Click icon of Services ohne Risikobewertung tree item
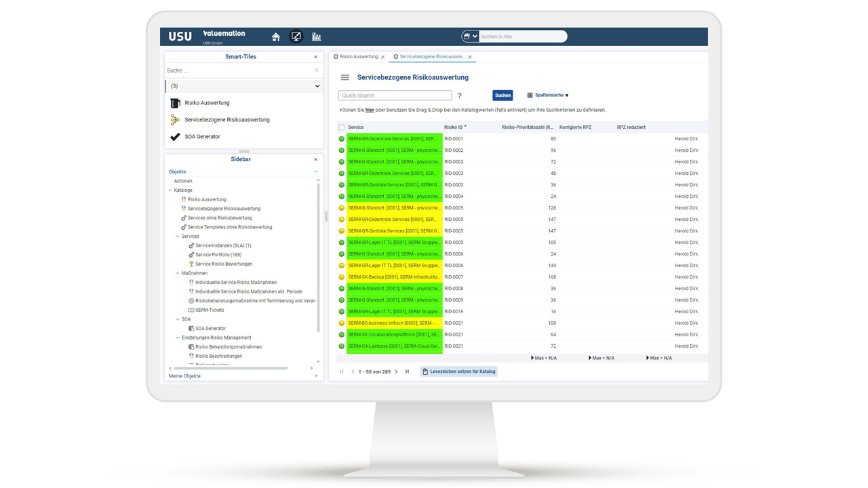868x488 pixels. coord(184,218)
